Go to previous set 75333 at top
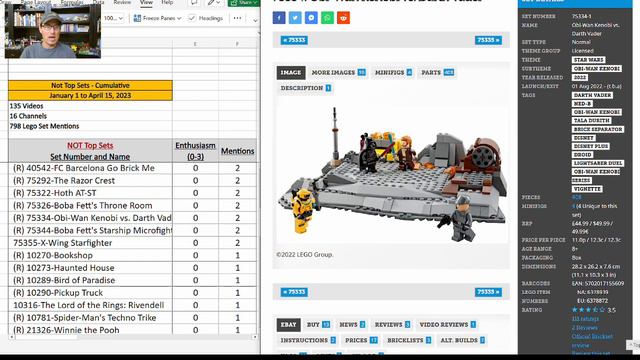The width and height of the screenshot is (640, 360). [x=294, y=40]
